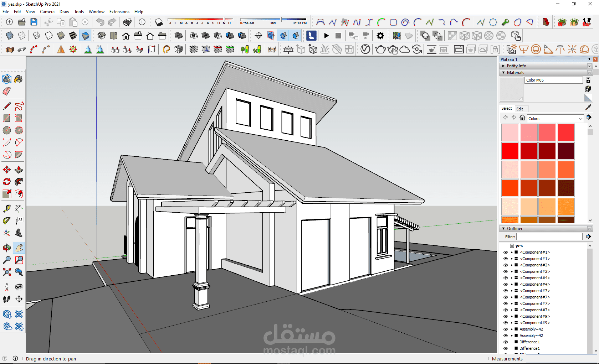Click the Zoom Extents tool
599x364 pixels.
click(x=7, y=272)
